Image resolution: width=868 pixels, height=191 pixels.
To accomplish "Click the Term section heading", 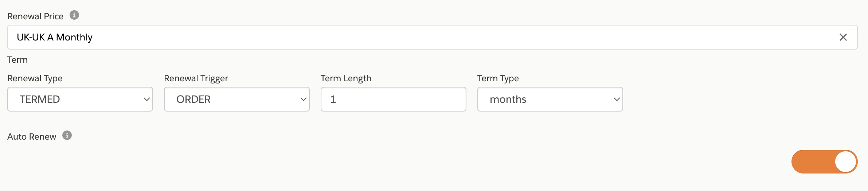I will 17,60.
